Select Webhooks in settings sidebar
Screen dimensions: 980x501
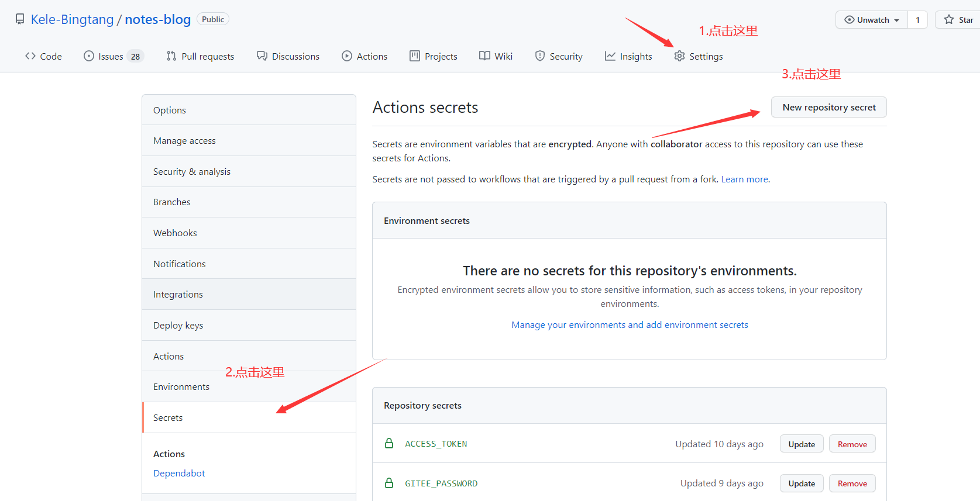pos(175,233)
